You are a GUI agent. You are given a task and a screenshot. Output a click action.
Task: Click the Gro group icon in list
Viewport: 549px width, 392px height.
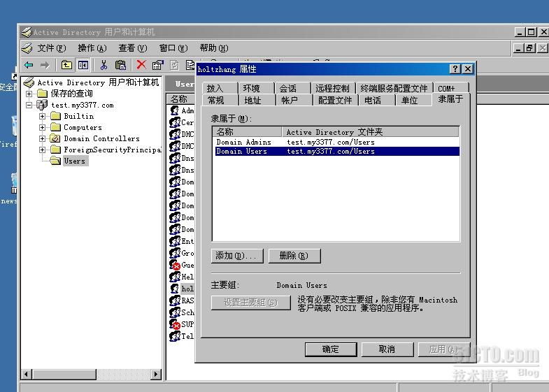coord(175,253)
